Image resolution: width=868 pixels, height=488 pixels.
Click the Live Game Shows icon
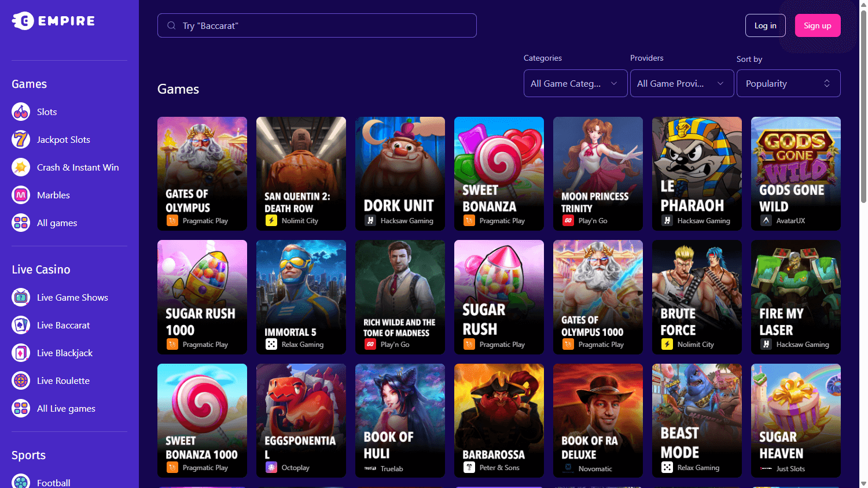(21, 297)
